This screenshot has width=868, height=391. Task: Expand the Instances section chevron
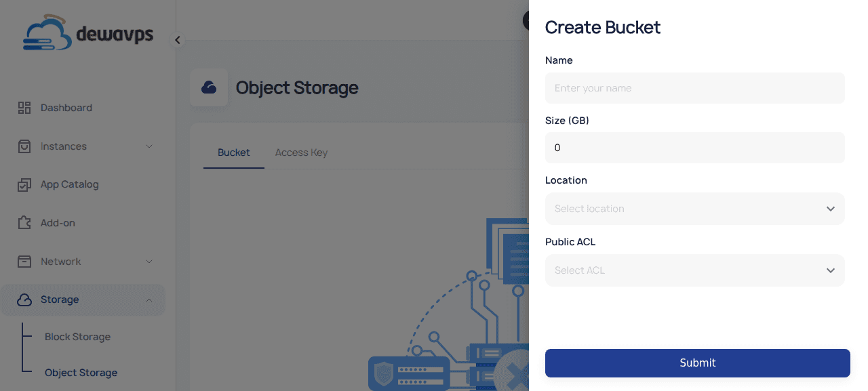click(x=150, y=146)
